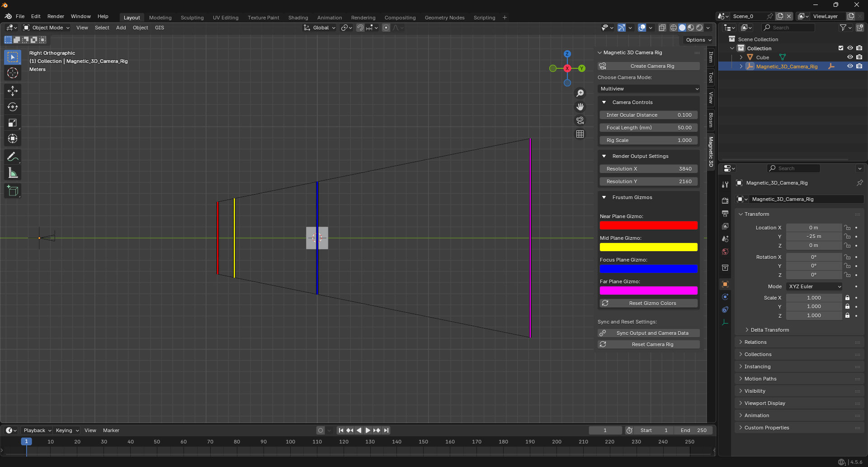Open the Render menu

(56, 16)
